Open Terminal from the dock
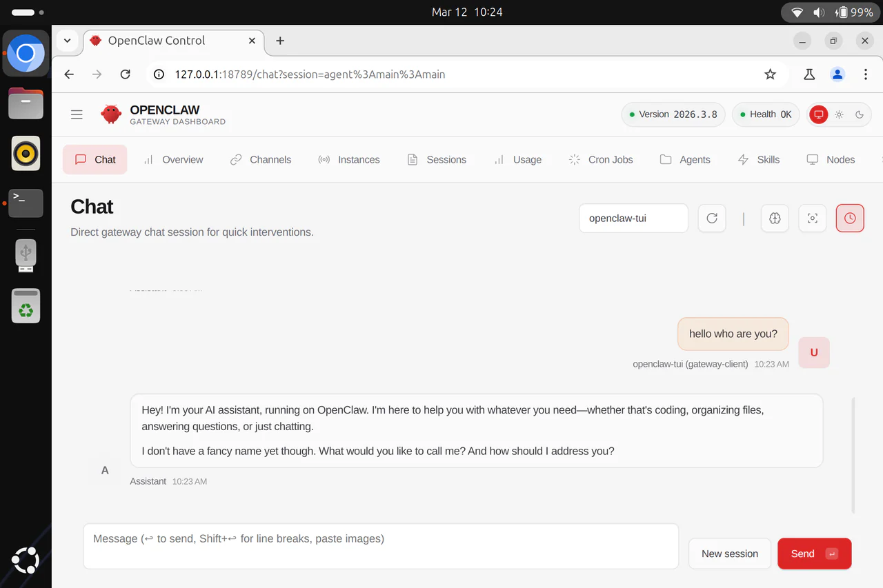883x588 pixels. 26,203
